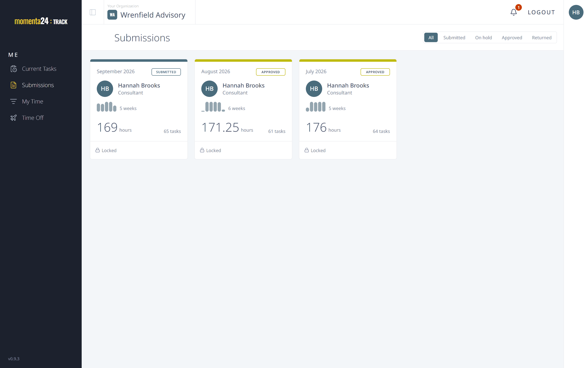This screenshot has width=588, height=368.
Task: Open the HB user avatar menu
Action: tap(576, 12)
